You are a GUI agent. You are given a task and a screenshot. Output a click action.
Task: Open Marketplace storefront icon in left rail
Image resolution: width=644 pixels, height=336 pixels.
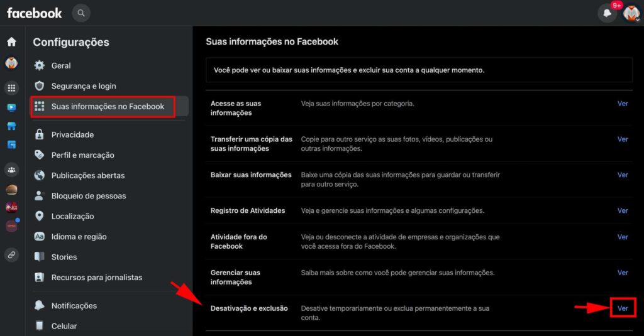[11, 126]
